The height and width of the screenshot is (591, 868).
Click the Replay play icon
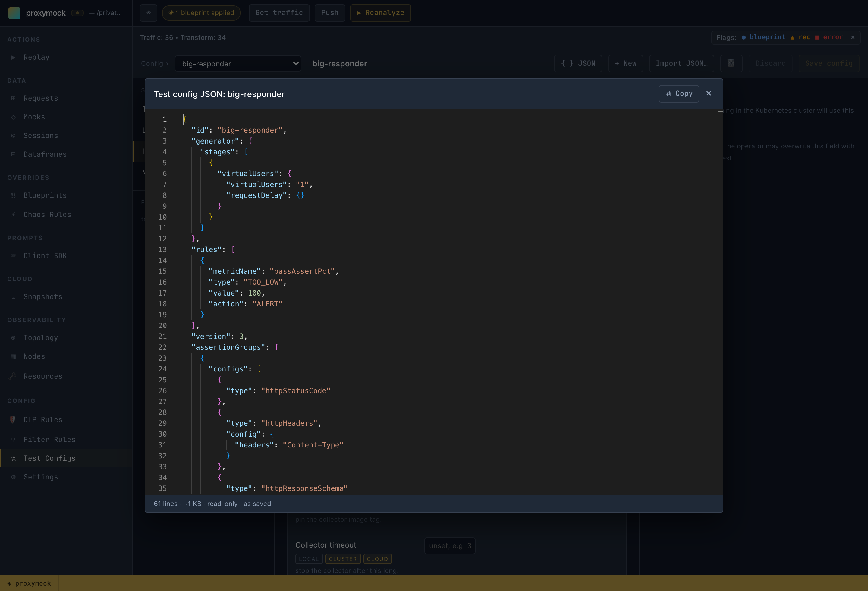13,57
